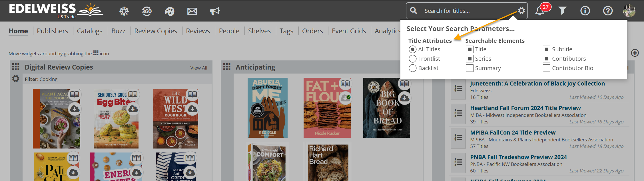Check the Contributor Bio checkbox

[x=546, y=68]
